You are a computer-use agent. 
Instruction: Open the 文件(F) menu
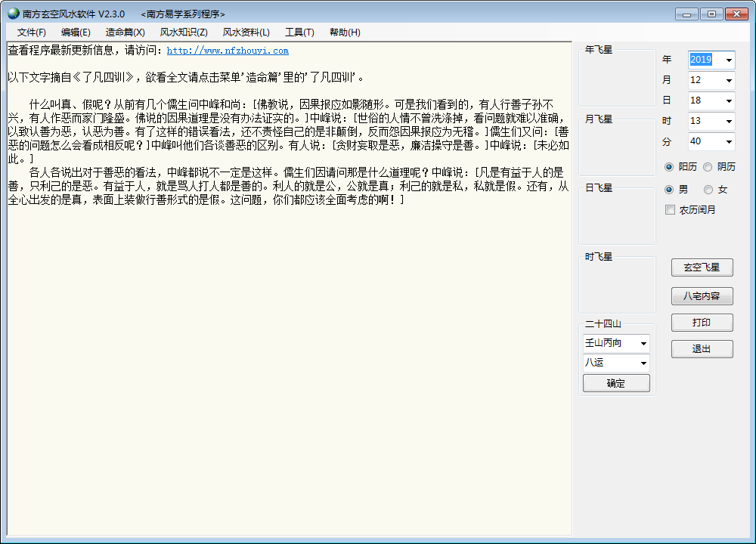tap(31, 32)
